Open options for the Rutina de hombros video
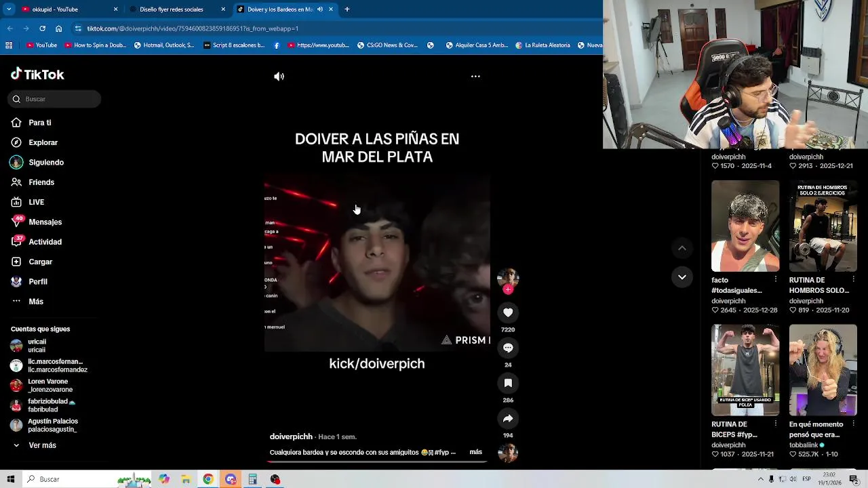Viewport: 868px width, 488px height. pyautogui.click(x=853, y=279)
